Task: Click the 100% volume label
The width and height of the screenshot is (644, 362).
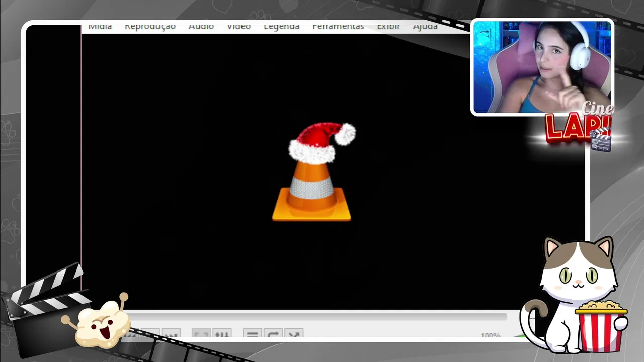Action: click(x=490, y=335)
